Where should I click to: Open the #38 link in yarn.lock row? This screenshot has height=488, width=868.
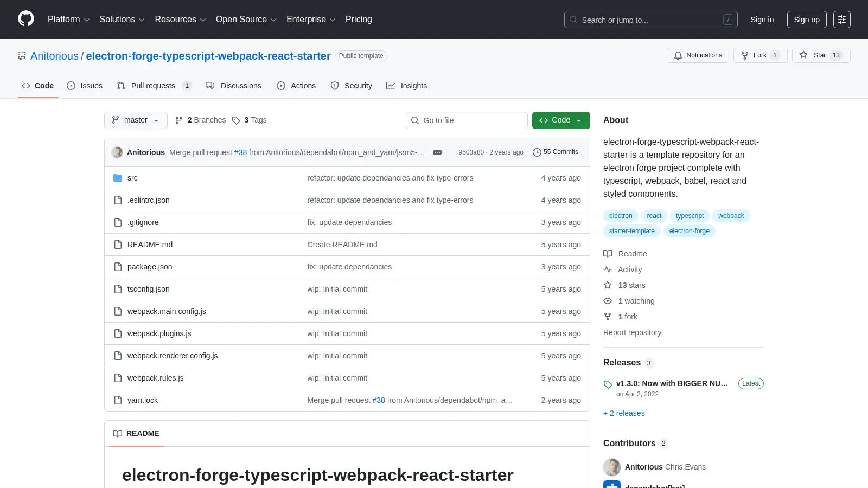pos(379,400)
